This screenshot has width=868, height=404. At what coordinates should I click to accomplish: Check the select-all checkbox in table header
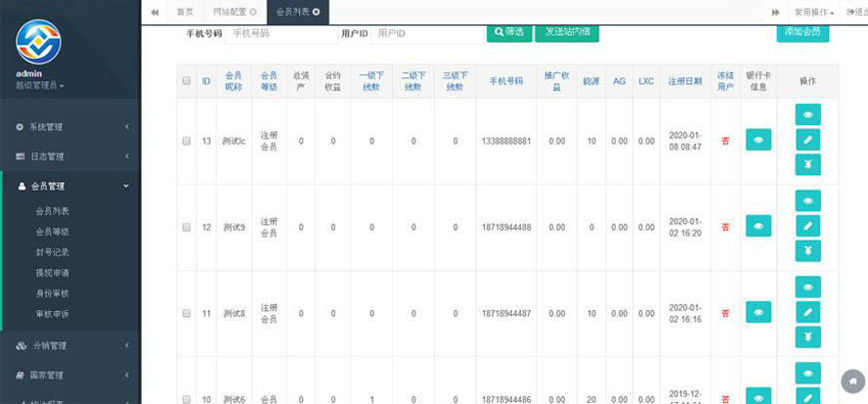coord(186,81)
